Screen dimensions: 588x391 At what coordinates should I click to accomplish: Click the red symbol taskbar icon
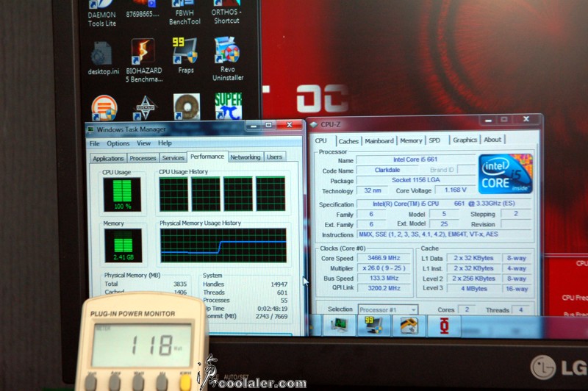tap(444, 326)
